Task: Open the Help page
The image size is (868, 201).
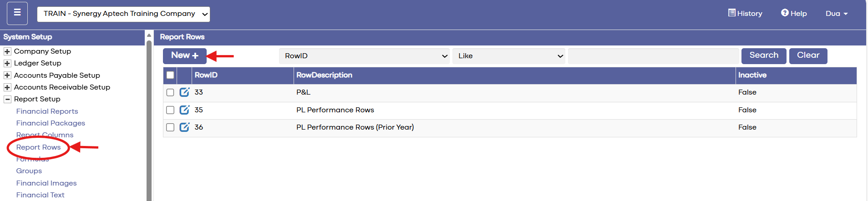Action: click(x=794, y=13)
